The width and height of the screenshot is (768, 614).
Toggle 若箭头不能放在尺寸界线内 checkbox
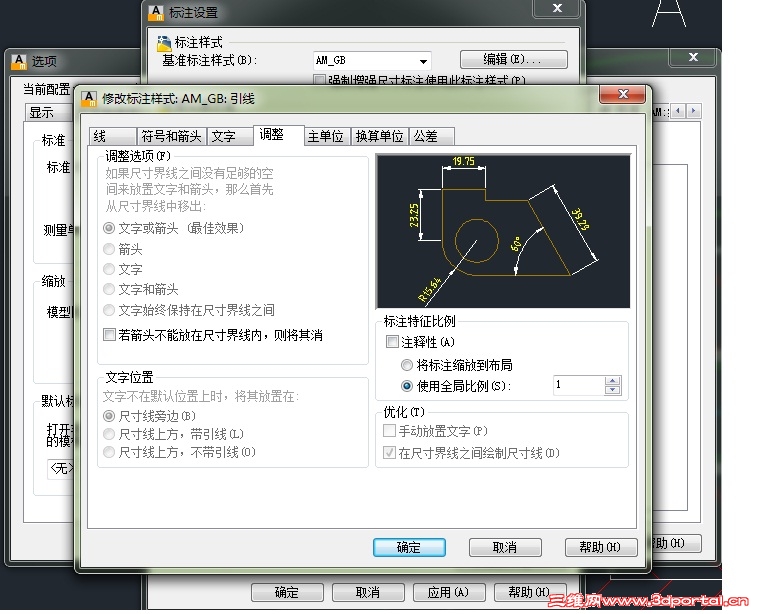point(109,335)
